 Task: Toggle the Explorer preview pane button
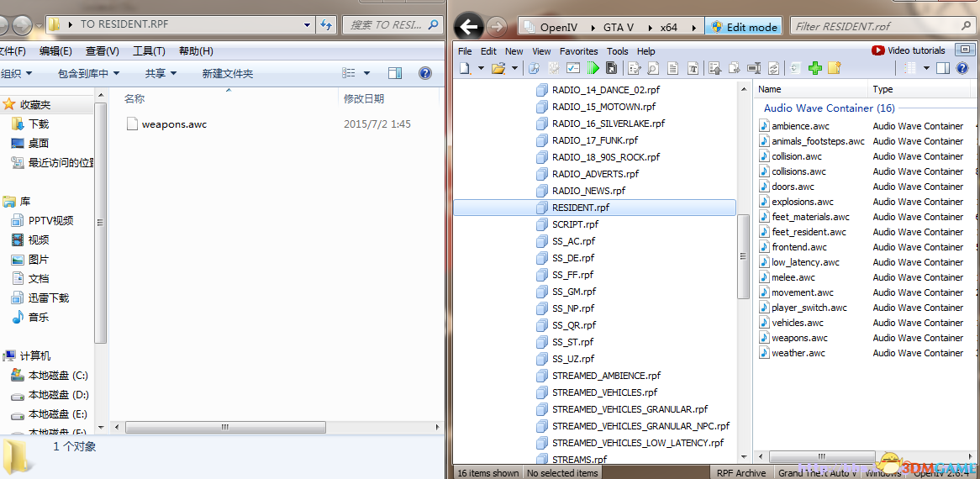(x=394, y=73)
